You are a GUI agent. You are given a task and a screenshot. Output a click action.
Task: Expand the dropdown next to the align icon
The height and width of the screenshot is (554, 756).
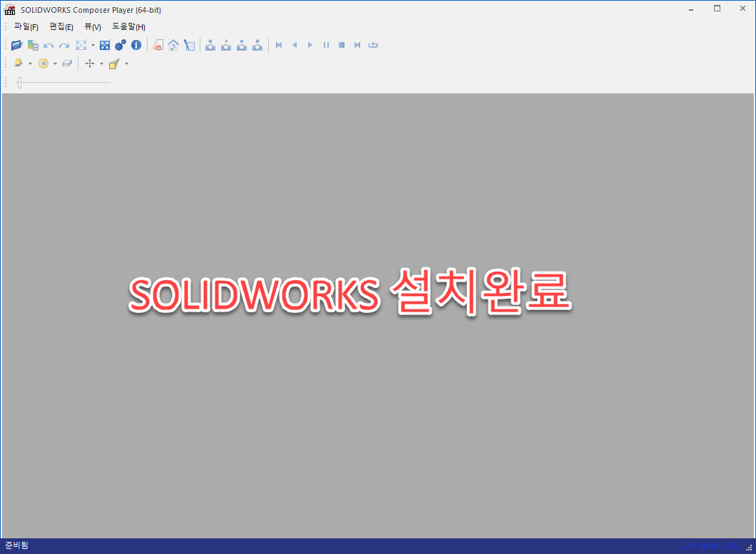tap(93, 46)
